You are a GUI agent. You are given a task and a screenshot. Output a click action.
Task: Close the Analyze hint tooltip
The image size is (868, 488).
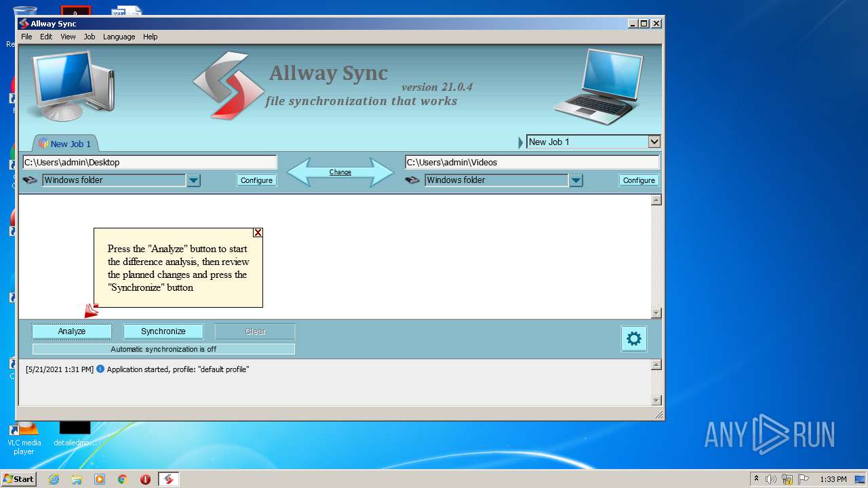pyautogui.click(x=258, y=232)
